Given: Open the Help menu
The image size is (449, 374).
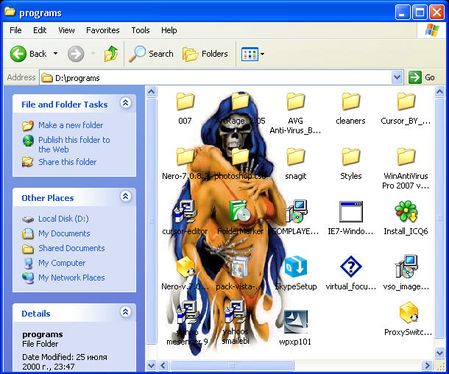Looking at the screenshot, I should (x=169, y=30).
